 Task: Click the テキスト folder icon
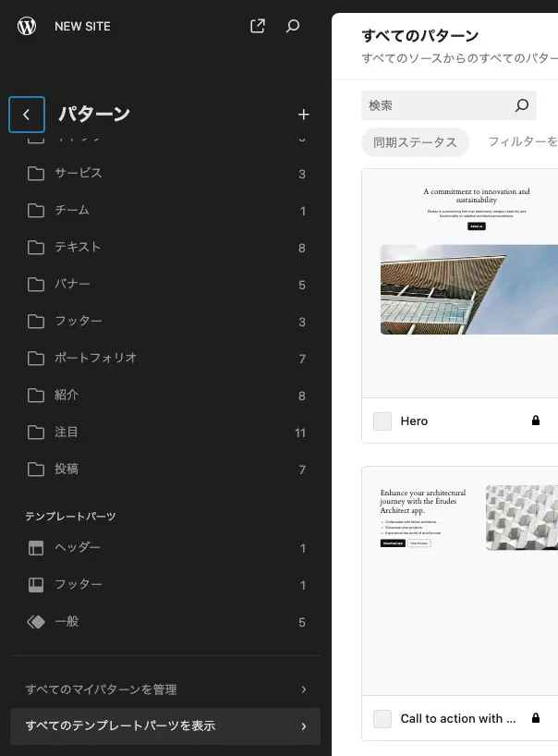coord(36,248)
